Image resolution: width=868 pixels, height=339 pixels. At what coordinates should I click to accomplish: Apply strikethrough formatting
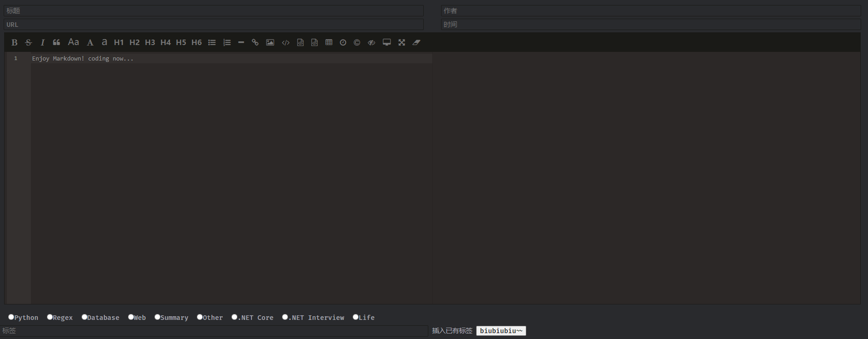tap(28, 42)
